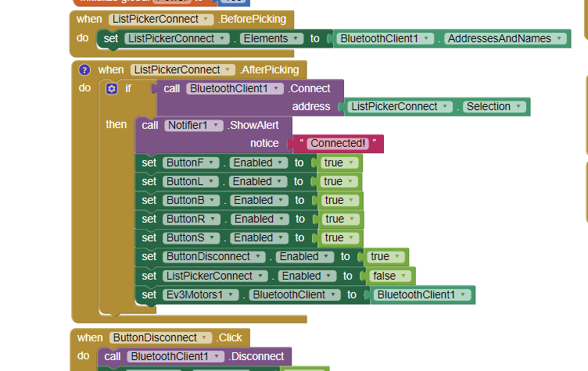Image resolution: width=588 pixels, height=371 pixels.
Task: Open ButtonDisconnect dropdown in Click event
Action: [x=160, y=337]
